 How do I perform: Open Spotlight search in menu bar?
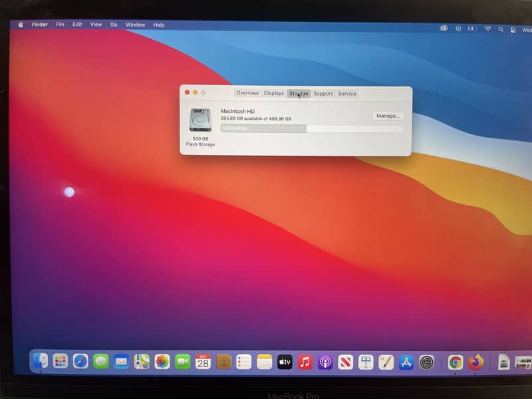pyautogui.click(x=501, y=29)
